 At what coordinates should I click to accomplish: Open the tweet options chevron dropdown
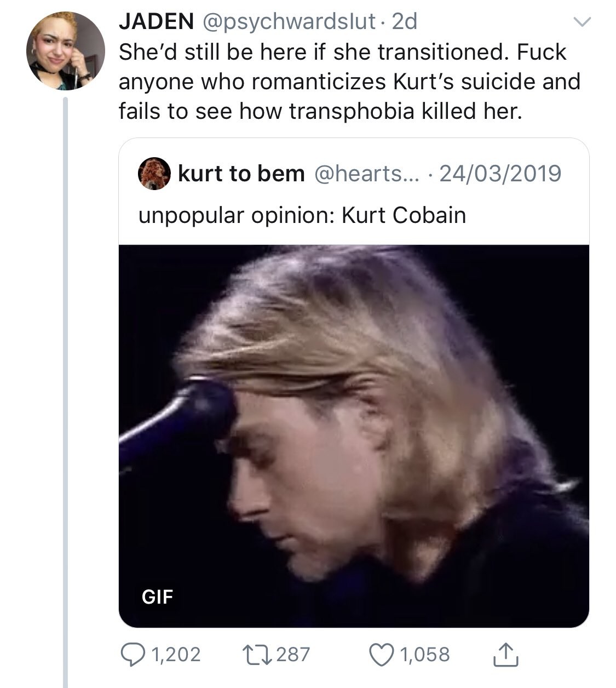(x=582, y=23)
